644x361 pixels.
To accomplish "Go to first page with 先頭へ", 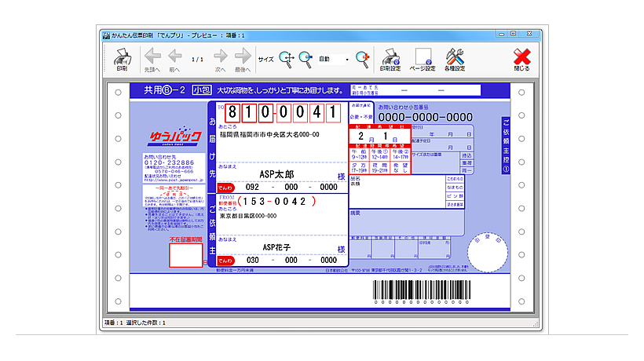I will click(x=152, y=59).
